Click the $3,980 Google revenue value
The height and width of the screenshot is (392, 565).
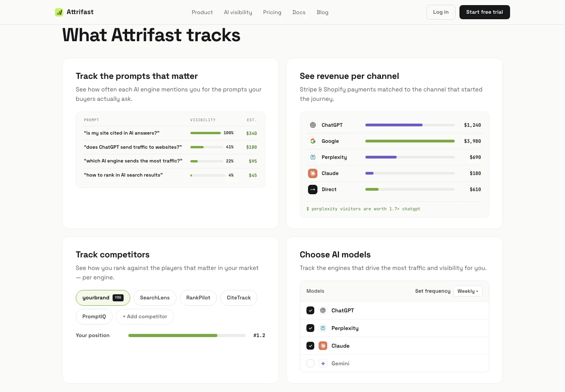click(x=472, y=141)
